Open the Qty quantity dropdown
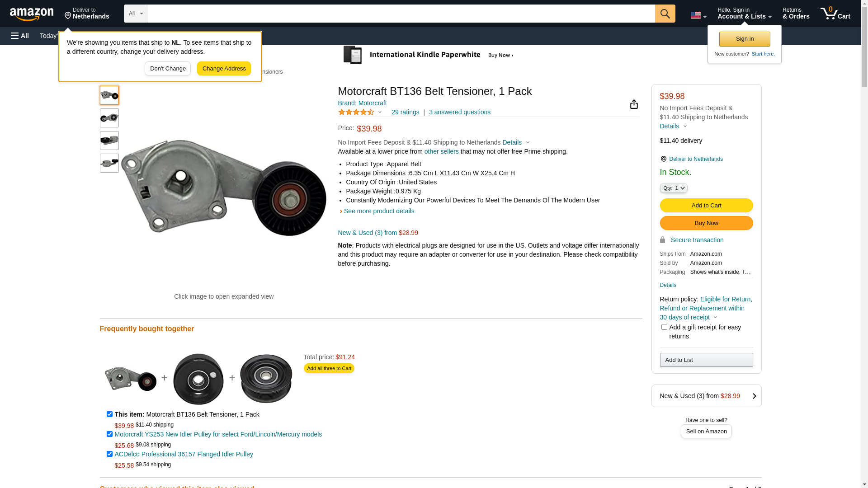The image size is (868, 488). coord(673,188)
